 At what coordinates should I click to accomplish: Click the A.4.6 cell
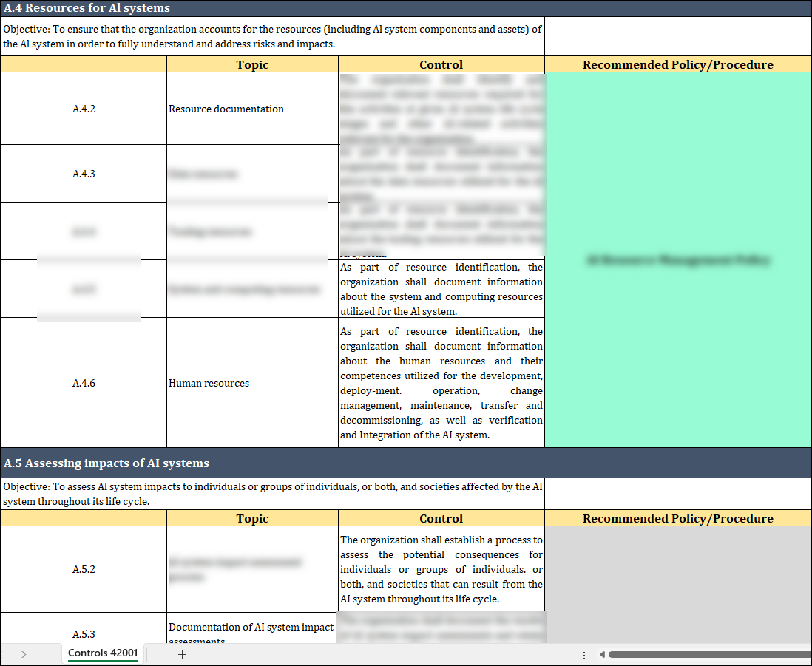point(84,383)
